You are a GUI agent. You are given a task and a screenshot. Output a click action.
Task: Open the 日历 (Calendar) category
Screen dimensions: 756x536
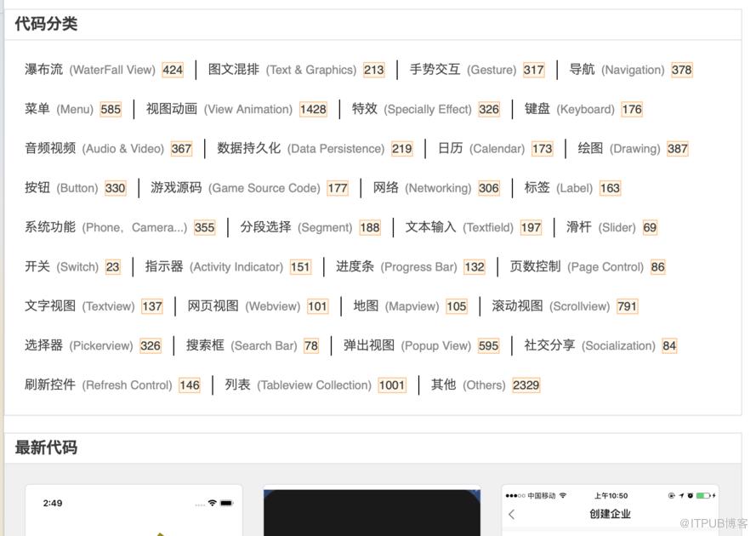point(481,149)
